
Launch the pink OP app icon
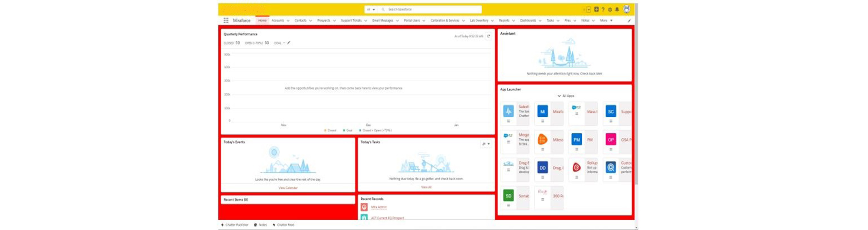611,139
